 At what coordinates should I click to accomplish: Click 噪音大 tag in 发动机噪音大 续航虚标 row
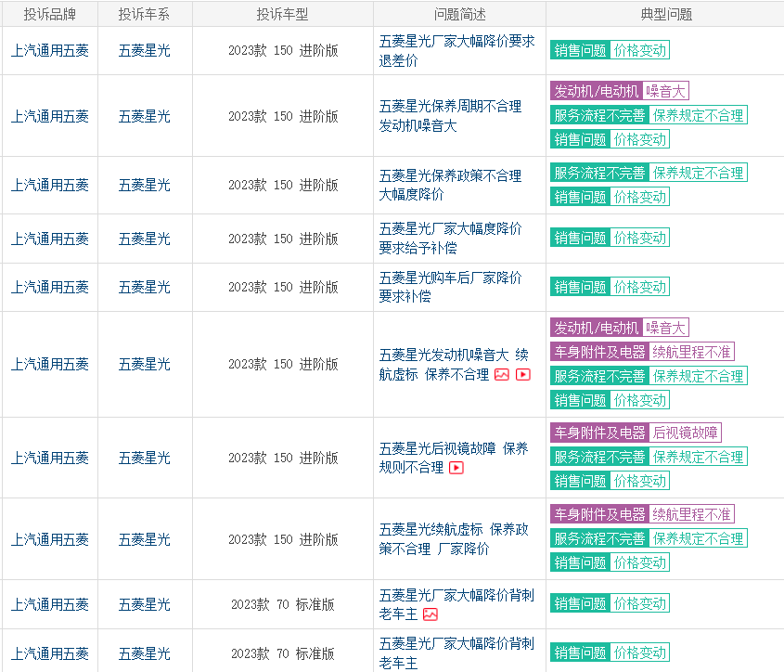click(x=665, y=329)
